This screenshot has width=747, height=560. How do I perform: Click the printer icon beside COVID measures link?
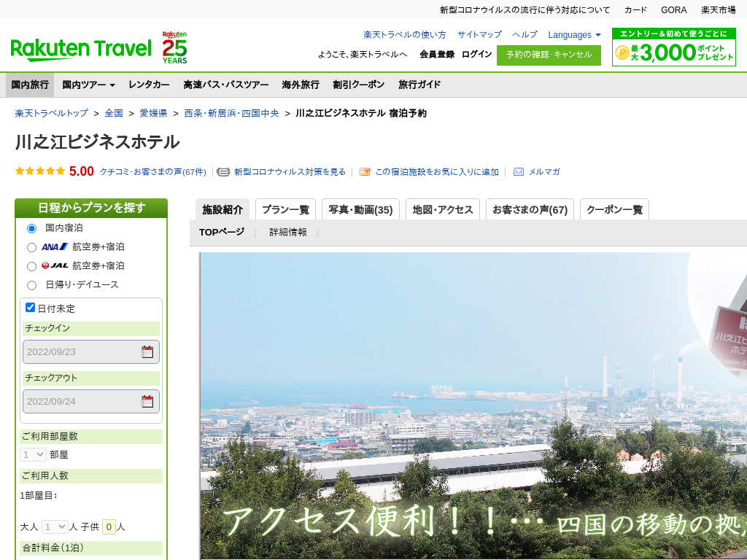[223, 172]
